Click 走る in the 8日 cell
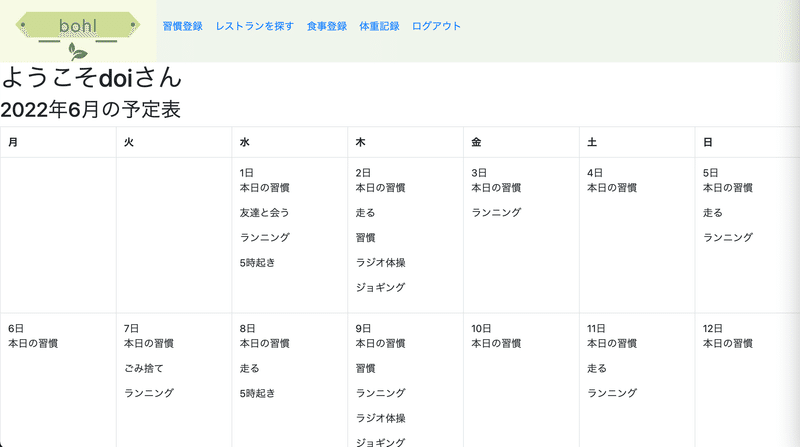 (249, 368)
